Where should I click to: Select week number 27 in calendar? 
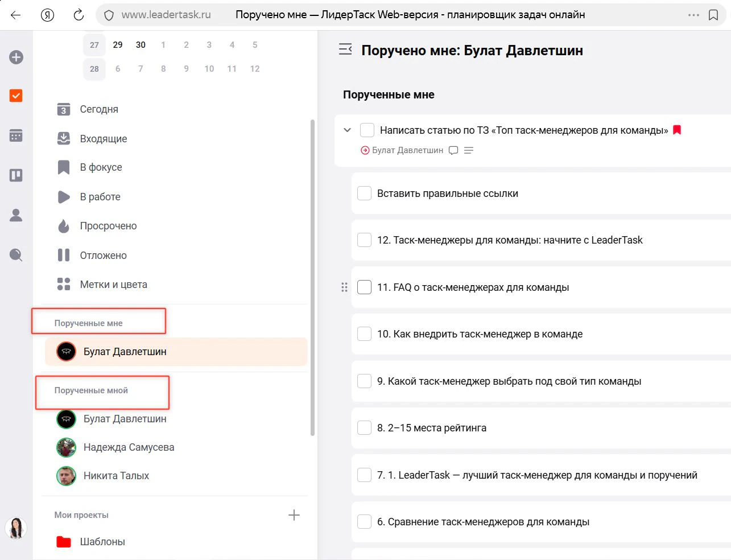[x=94, y=45]
